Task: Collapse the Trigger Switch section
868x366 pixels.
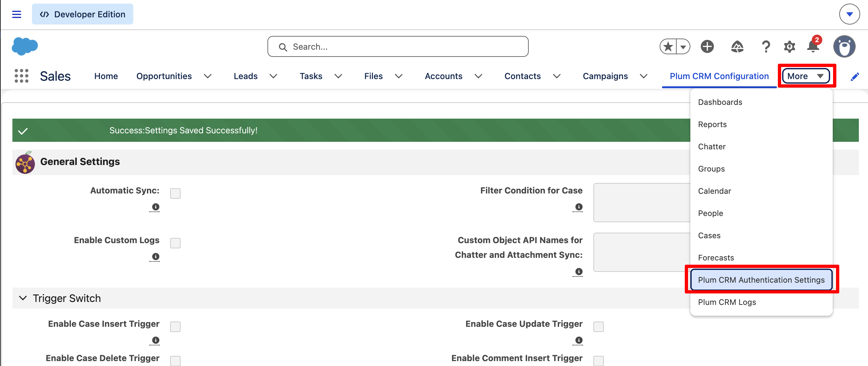Action: pyautogui.click(x=23, y=298)
